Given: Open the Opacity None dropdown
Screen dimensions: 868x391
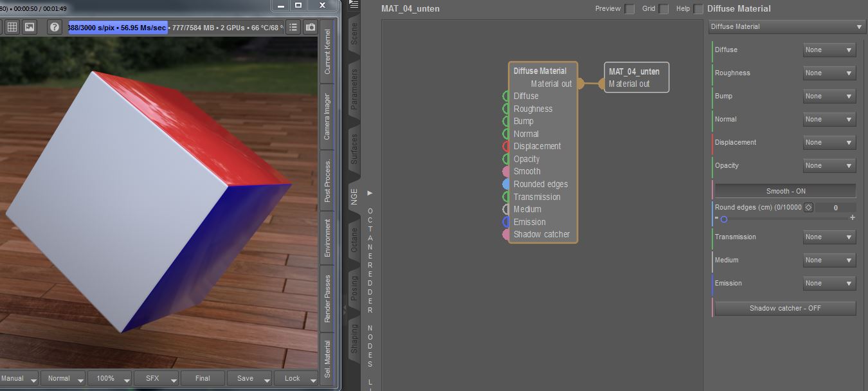Looking at the screenshot, I should coord(829,165).
